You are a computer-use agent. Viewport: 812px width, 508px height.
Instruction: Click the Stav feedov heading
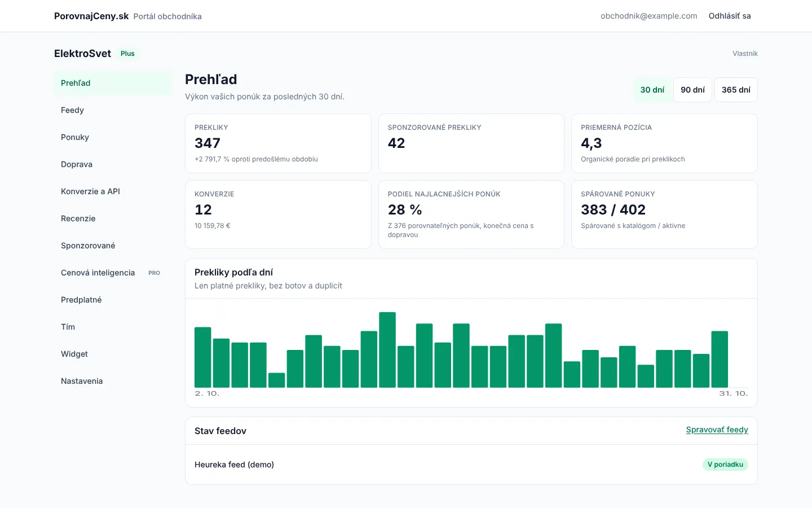point(220,431)
